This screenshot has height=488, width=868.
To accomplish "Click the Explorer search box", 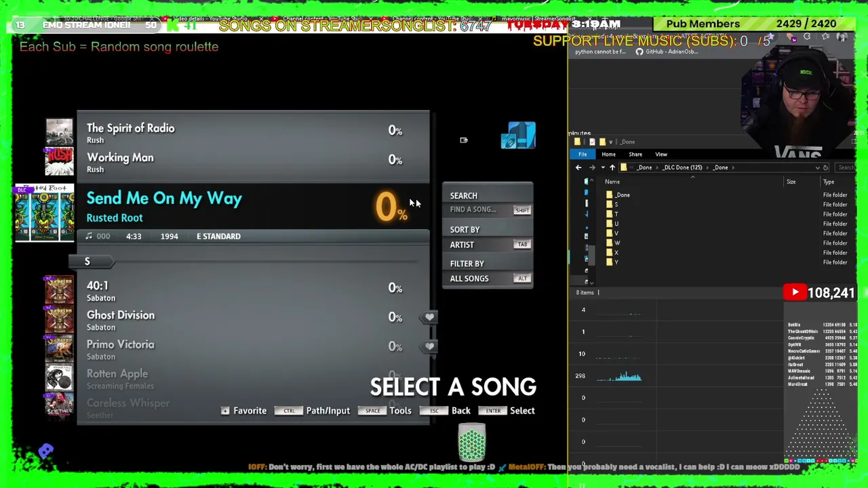I will 844,167.
